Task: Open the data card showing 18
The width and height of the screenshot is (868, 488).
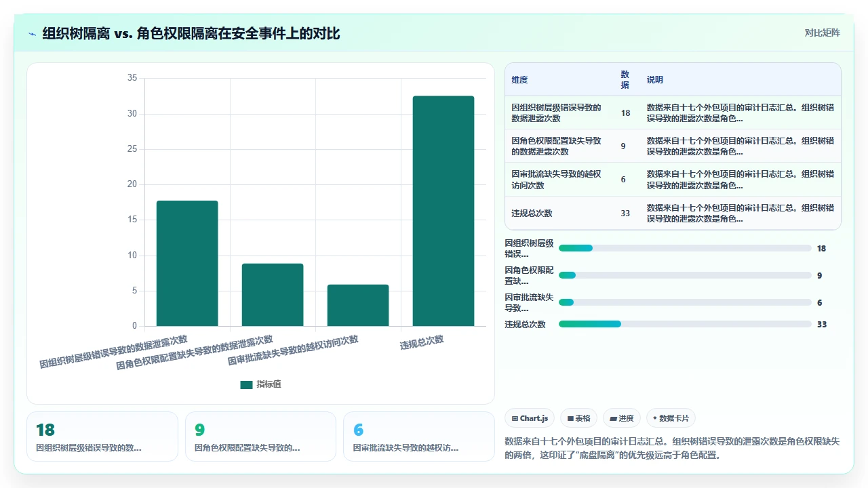Action: click(x=102, y=436)
